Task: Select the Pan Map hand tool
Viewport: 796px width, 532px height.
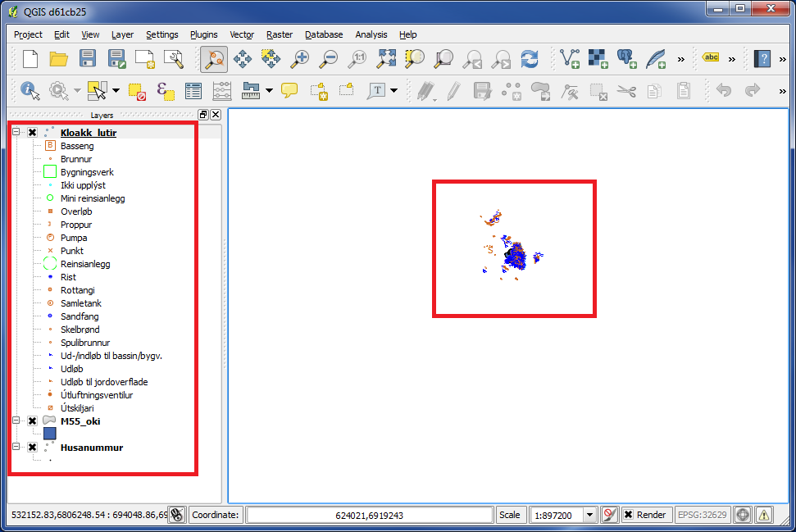Action: pyautogui.click(x=242, y=59)
